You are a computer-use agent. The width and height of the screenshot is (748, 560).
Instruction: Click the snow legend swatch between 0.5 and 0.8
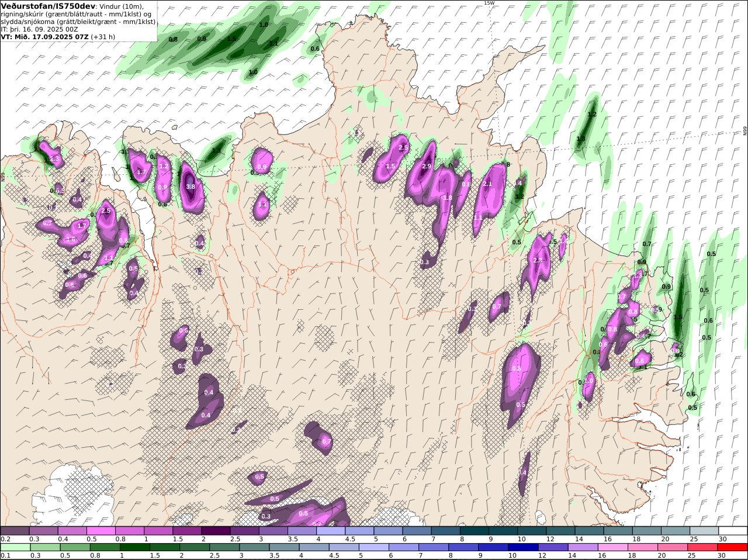[x=101, y=531]
